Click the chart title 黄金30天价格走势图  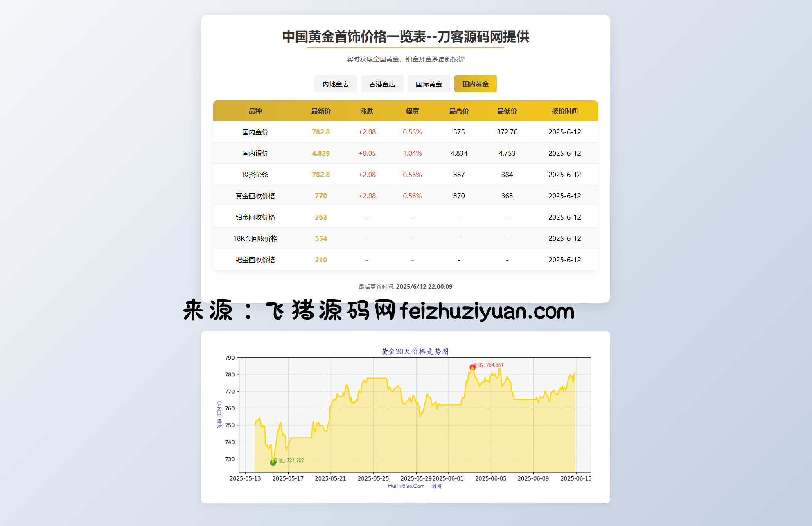tap(415, 351)
